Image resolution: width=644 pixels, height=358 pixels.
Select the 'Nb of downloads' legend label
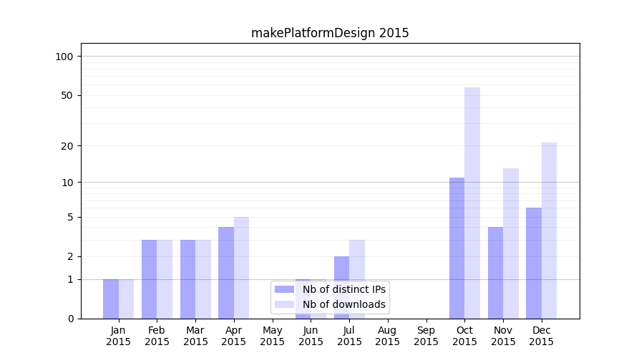point(344,304)
